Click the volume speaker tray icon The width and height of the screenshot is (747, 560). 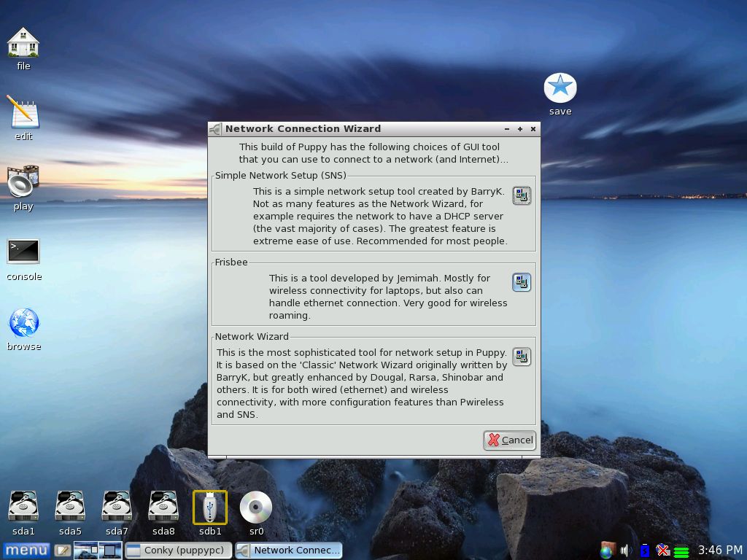click(x=626, y=551)
